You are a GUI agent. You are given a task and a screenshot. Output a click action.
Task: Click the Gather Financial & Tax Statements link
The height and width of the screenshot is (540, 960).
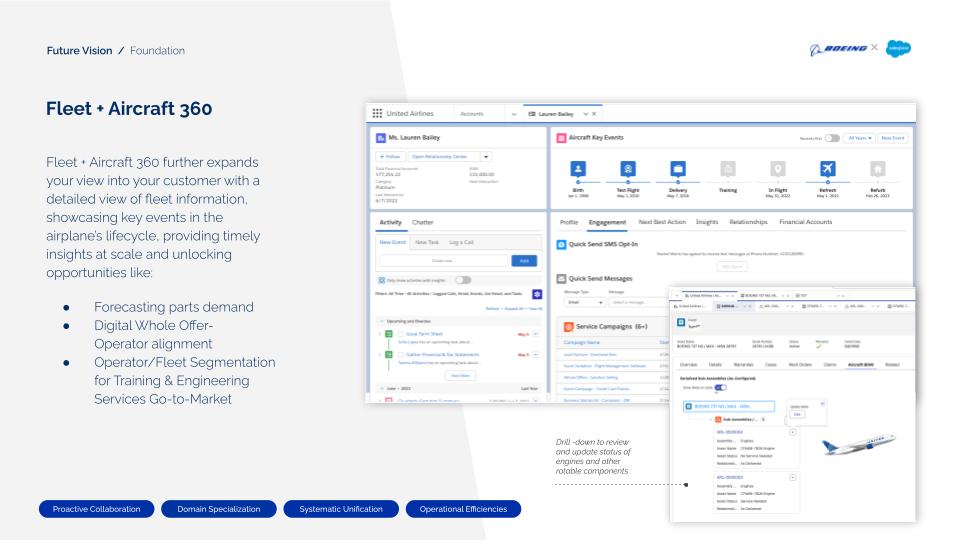pos(443,354)
